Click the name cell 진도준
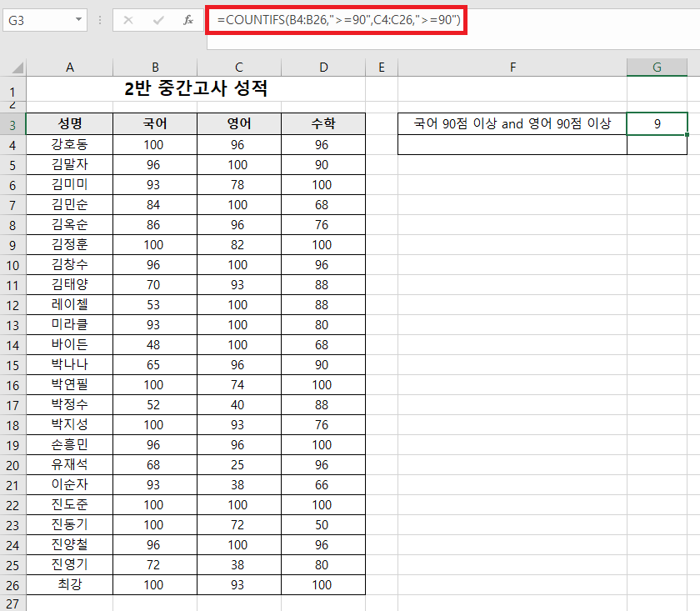Image resolution: width=700 pixels, height=611 pixels. pos(70,504)
